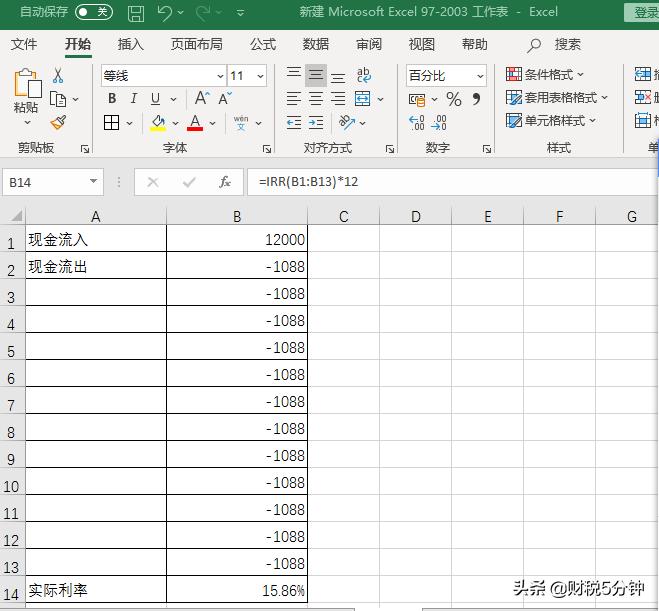Toggle the AutoSave switch

click(94, 12)
